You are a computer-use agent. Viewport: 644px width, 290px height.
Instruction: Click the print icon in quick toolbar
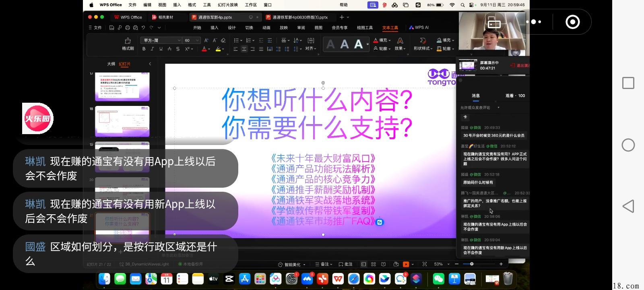coord(128,28)
